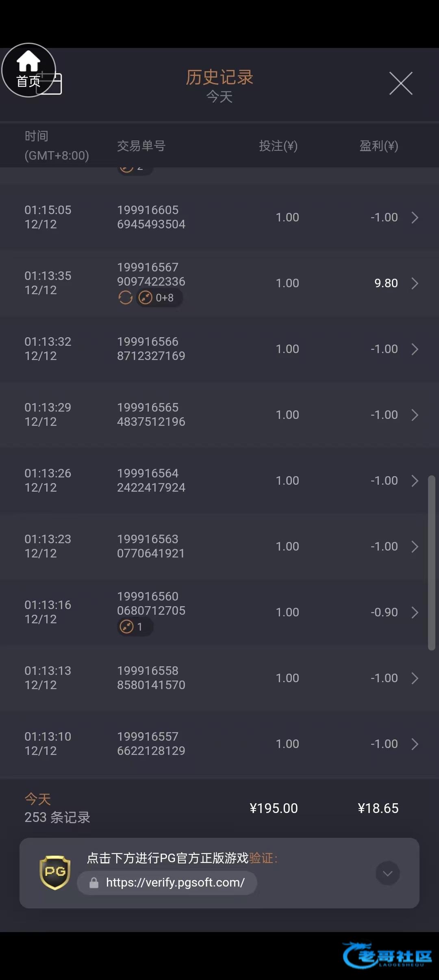
Task: Open the verify.pgsoft.com link
Action: click(x=175, y=882)
